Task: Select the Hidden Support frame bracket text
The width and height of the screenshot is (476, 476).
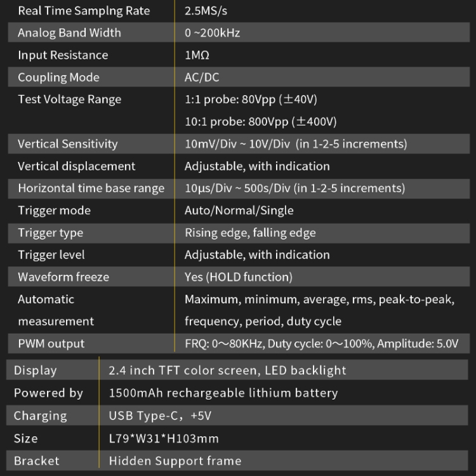Action: (x=175, y=461)
